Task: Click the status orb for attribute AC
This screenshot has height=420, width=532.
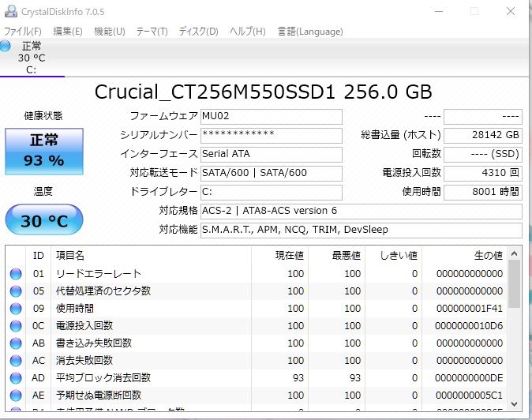Action: [16, 361]
